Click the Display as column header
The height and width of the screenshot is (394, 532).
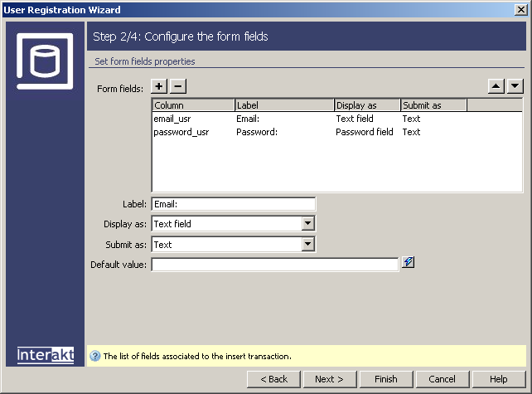[367, 105]
